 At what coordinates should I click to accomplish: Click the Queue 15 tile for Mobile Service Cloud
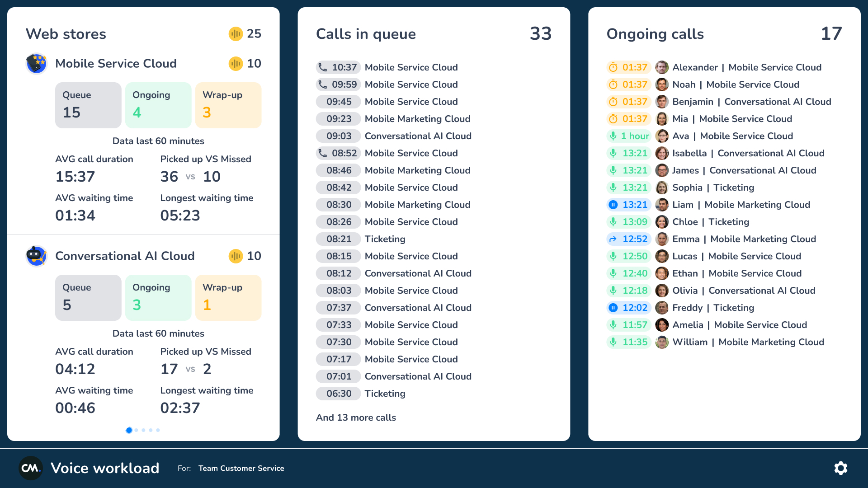pyautogui.click(x=88, y=105)
